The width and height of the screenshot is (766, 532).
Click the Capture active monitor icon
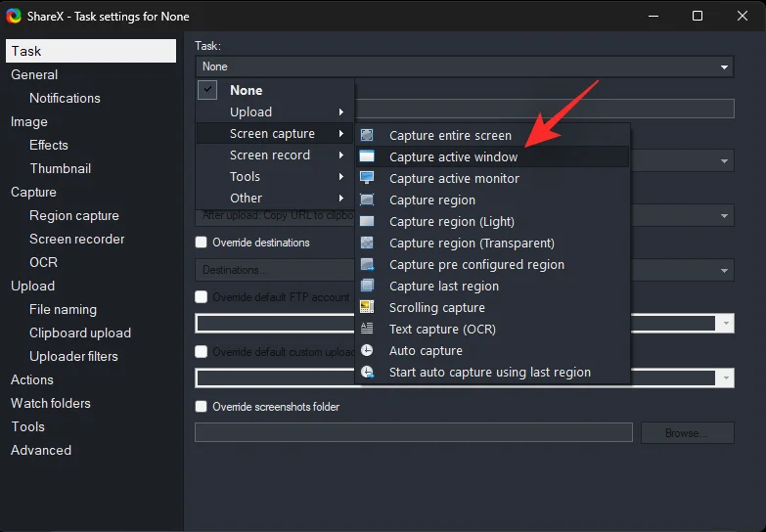[367, 179]
